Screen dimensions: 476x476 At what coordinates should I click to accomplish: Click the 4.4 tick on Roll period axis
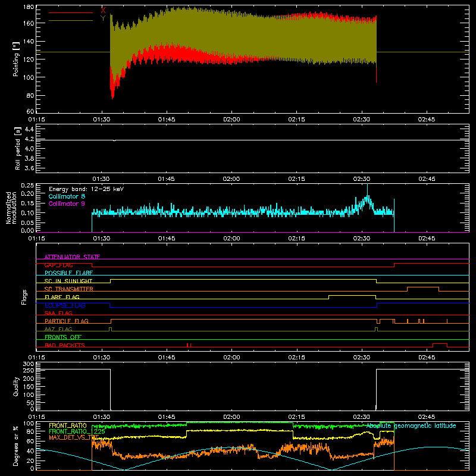coord(29,129)
